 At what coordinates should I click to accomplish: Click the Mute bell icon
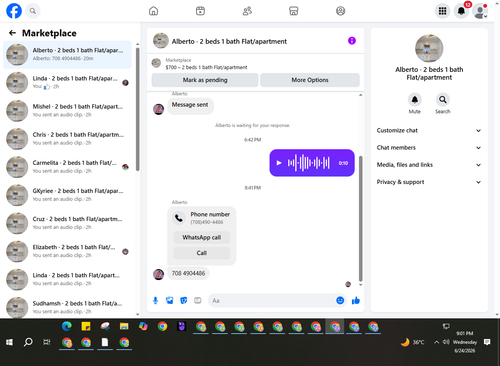pyautogui.click(x=415, y=99)
